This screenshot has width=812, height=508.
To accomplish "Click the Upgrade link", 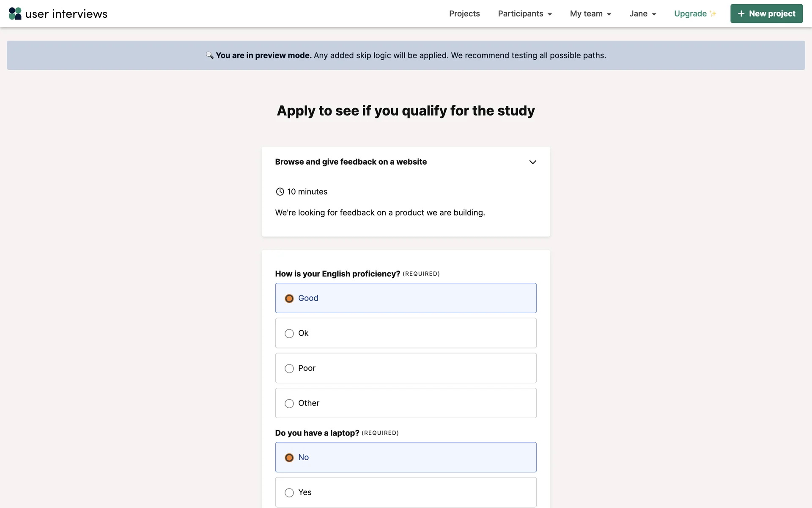I will point(690,14).
